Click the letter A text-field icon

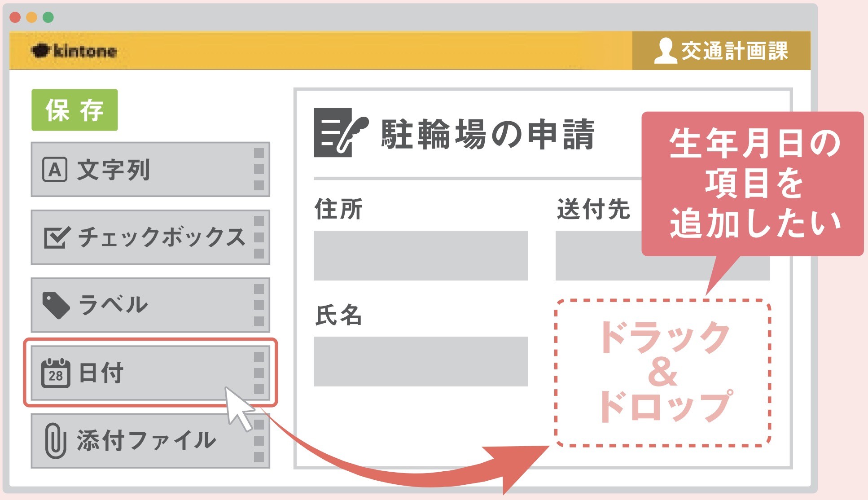pyautogui.click(x=55, y=170)
